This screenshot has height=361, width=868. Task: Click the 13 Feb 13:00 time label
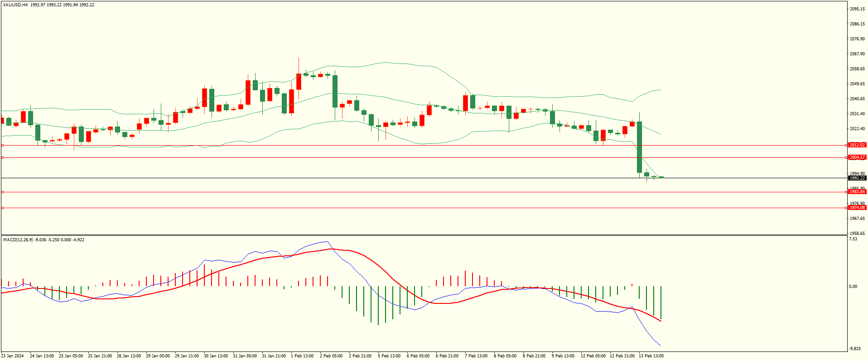651,356
